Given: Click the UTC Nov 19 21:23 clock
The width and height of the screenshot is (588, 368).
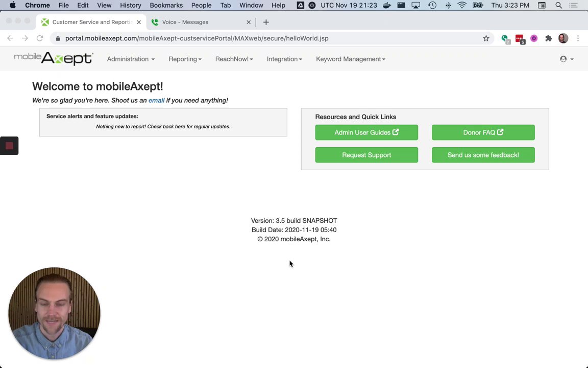Looking at the screenshot, I should coord(349,5).
